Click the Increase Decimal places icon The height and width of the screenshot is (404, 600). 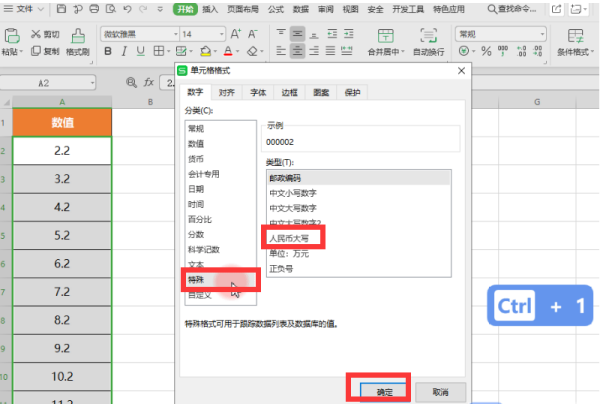click(521, 51)
